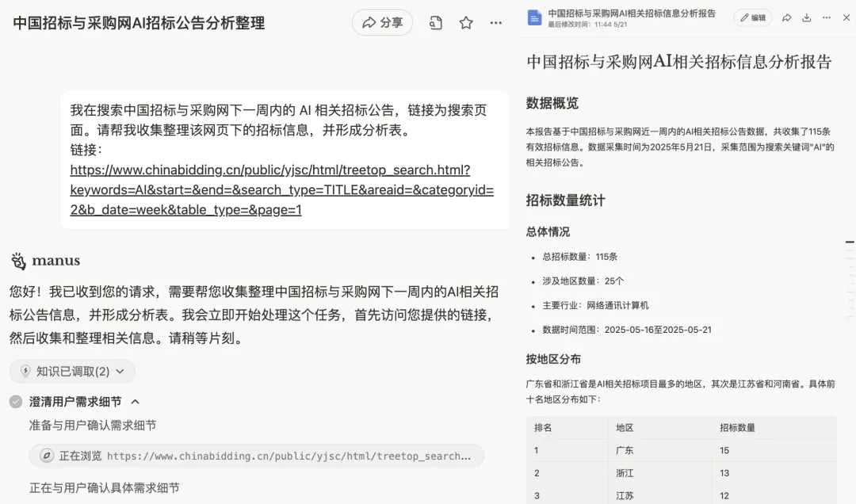Collapse the 澄清用户需求细节 section
856x504 pixels.
click(136, 401)
